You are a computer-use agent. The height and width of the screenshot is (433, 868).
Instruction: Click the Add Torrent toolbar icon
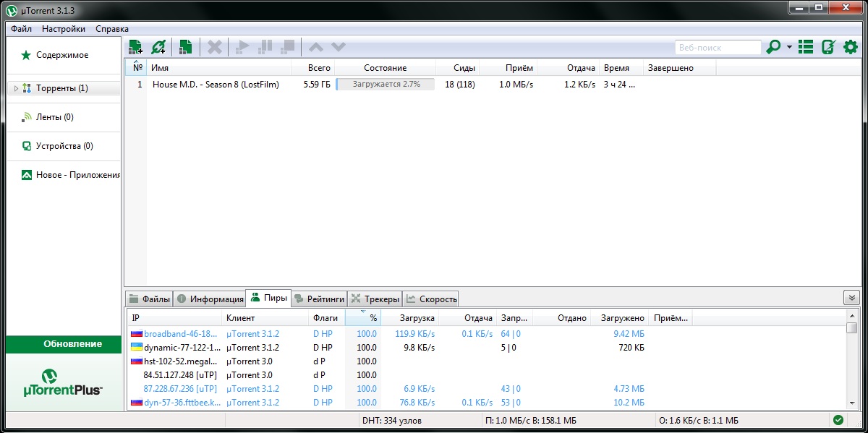point(135,47)
